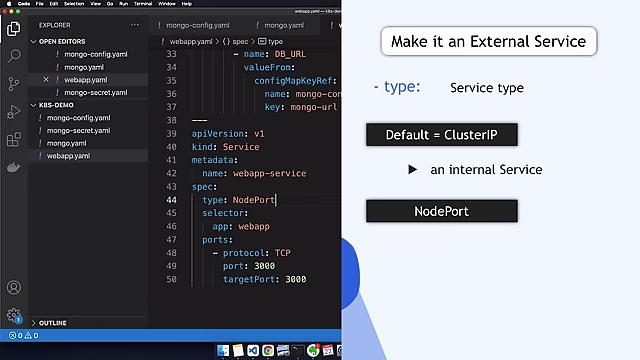Open mongo.yaml in K8S-DEMO folder
The width and height of the screenshot is (640, 360).
coord(67,143)
